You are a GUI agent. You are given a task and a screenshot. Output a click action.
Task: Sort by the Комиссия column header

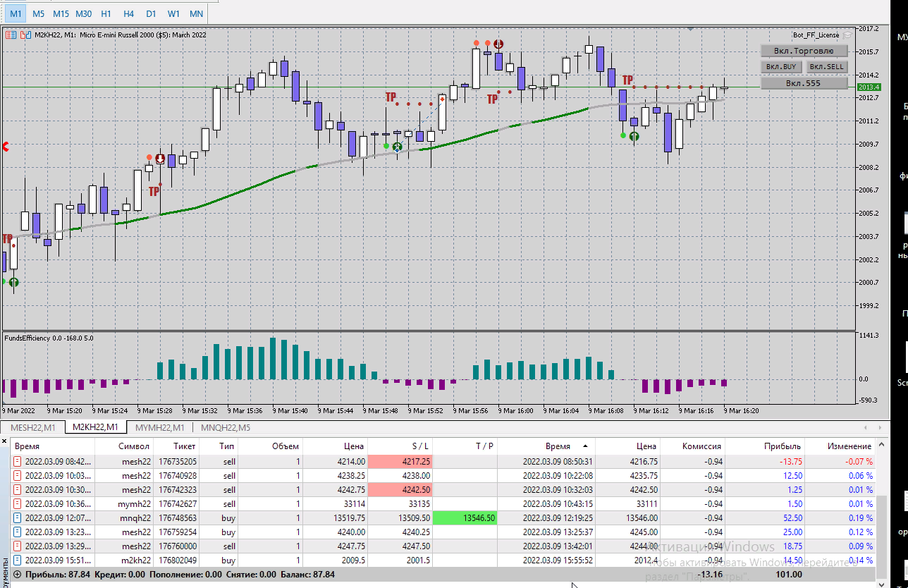pyautogui.click(x=693, y=446)
